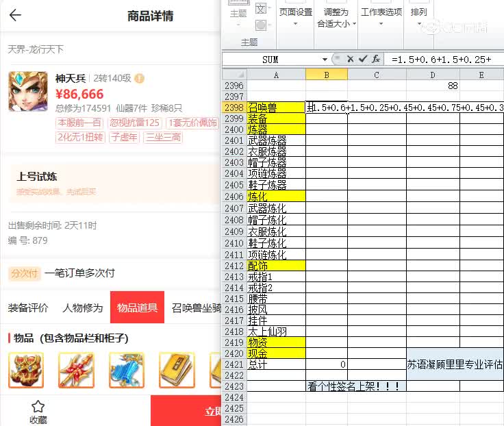Switch to 召唤兽坐骑 tab

[x=197, y=308]
